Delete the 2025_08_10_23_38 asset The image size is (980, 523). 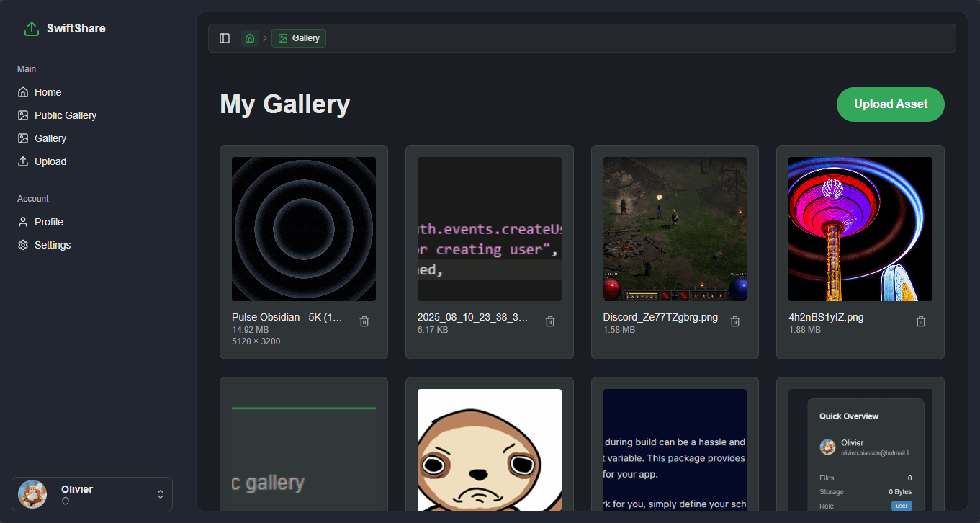[x=550, y=321]
